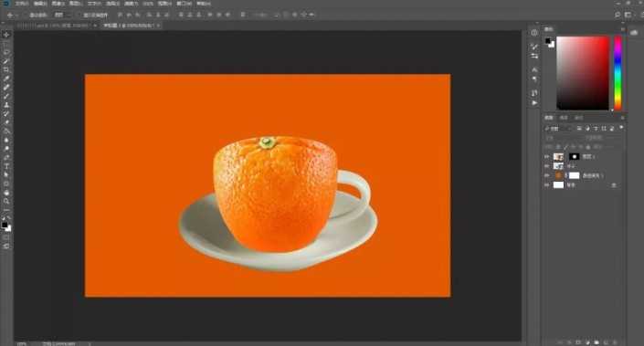The width and height of the screenshot is (644, 346).
Task: Select the Eyedropper tool
Action: coord(6,79)
